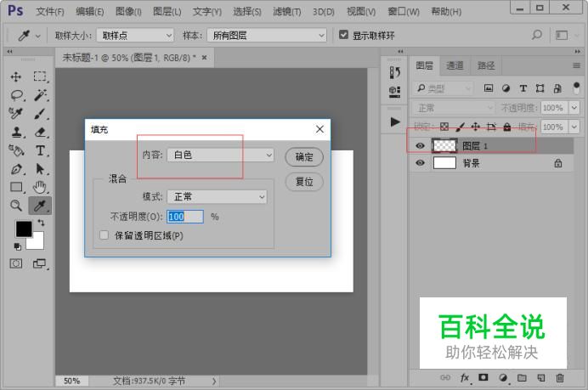Hide 图层 1 visibility eye

(420, 145)
